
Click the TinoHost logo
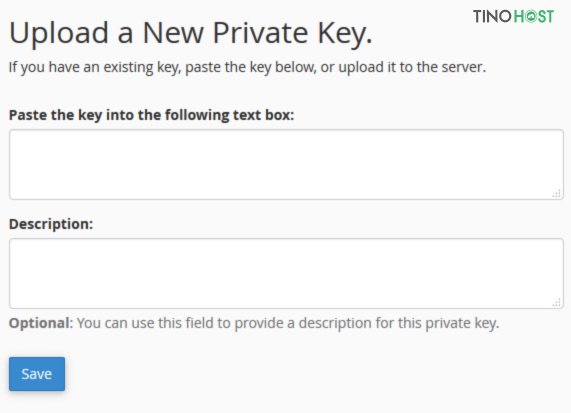tap(513, 16)
